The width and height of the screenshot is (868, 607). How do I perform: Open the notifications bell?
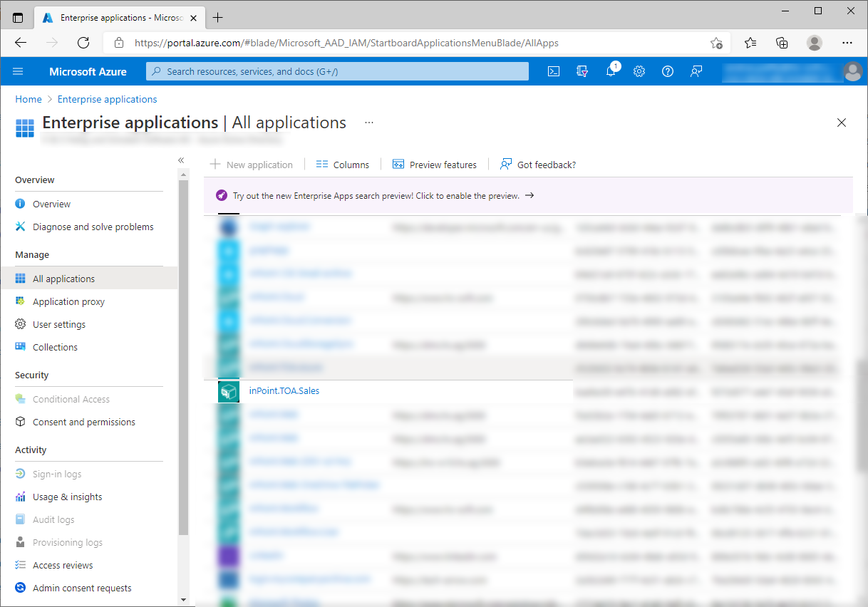[x=611, y=71]
